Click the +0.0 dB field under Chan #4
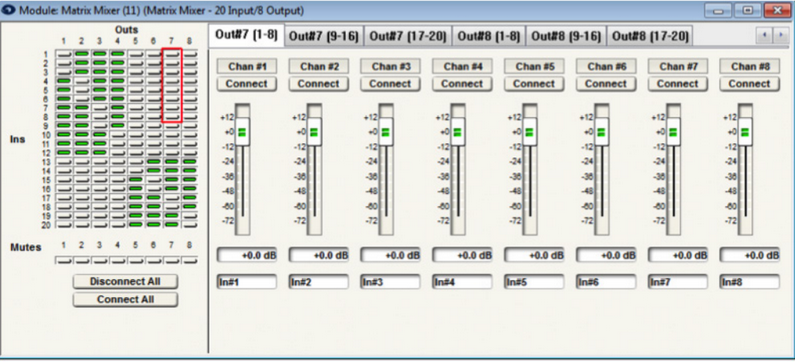Image resolution: width=795 pixels, height=362 pixels. 462,255
